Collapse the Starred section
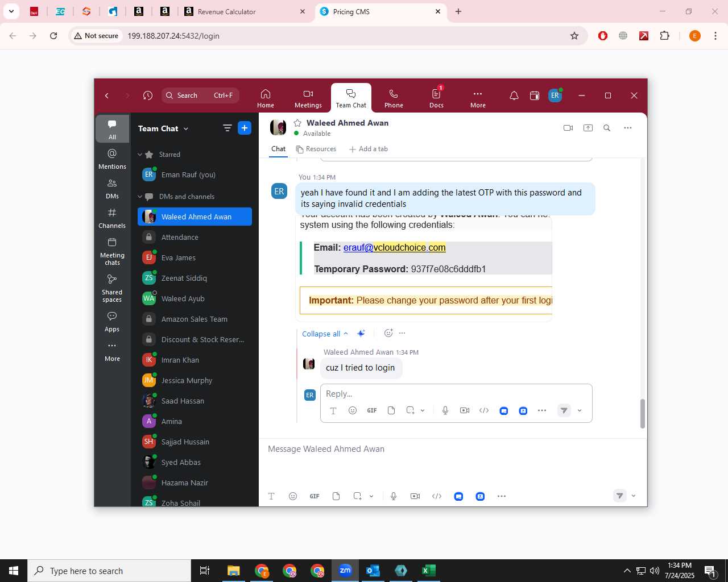This screenshot has width=728, height=582. 140,155
